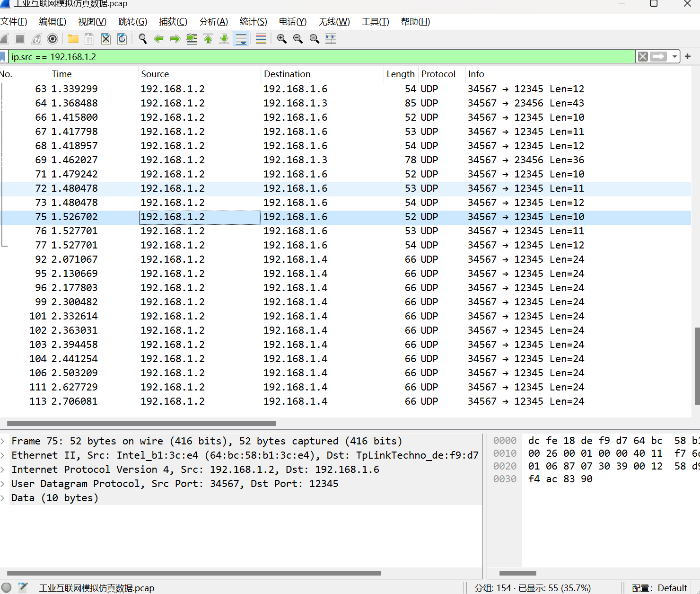Open capture options gear icon
The height and width of the screenshot is (594, 700).
tap(53, 39)
